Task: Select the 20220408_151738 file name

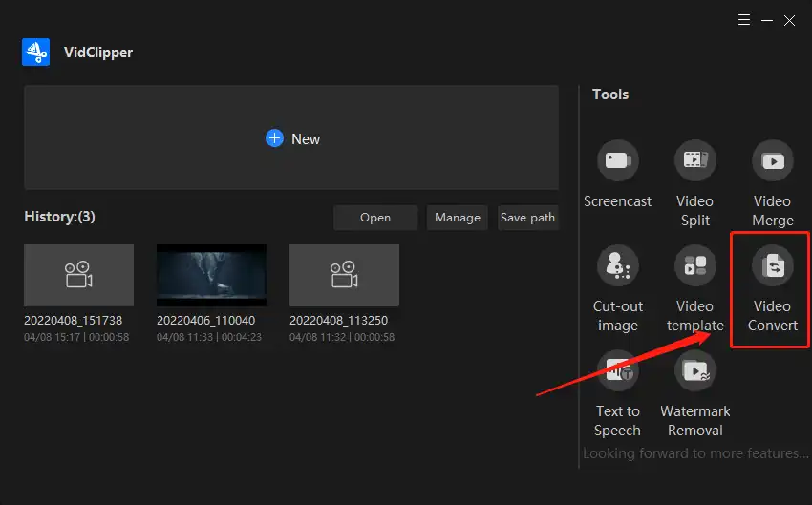Action: click(x=73, y=321)
